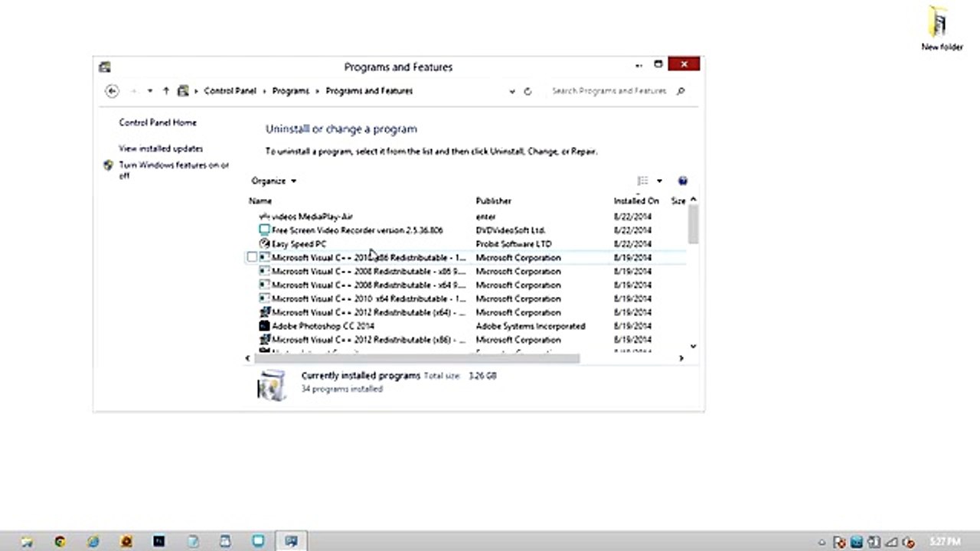Select the Programs and Features breadcrumb

pos(369,91)
